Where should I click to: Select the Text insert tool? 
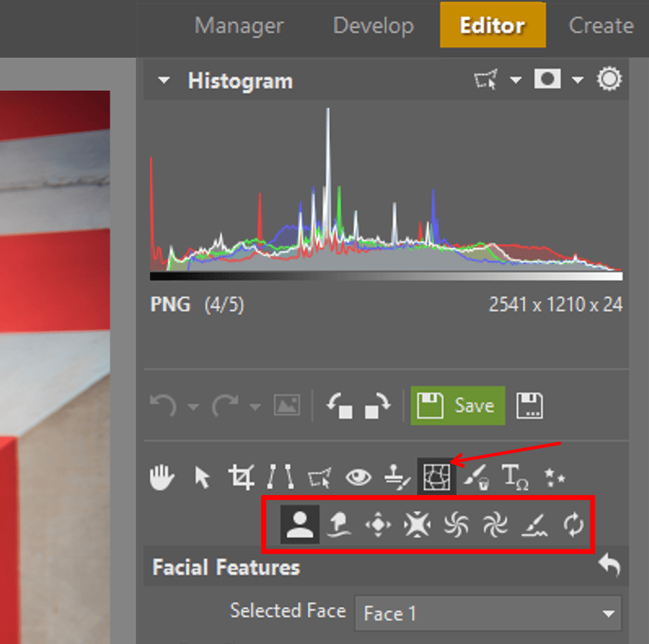pyautogui.click(x=515, y=477)
